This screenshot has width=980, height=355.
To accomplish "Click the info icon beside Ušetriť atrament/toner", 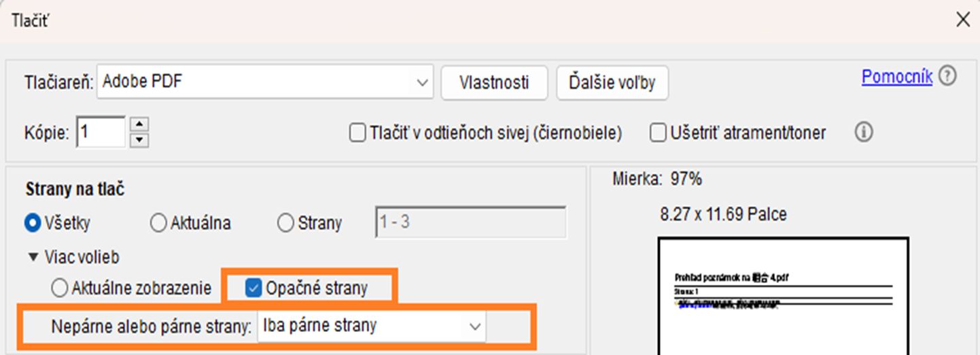I will point(864,133).
